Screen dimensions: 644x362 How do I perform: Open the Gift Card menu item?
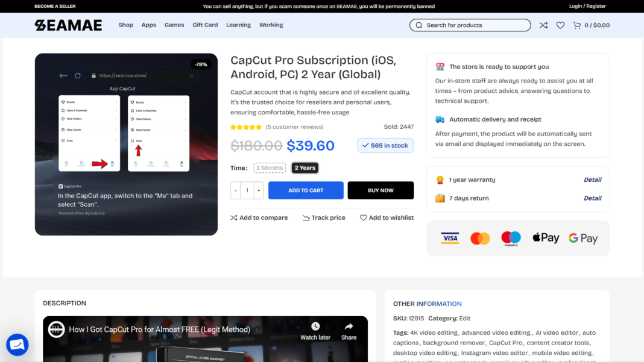205,25
